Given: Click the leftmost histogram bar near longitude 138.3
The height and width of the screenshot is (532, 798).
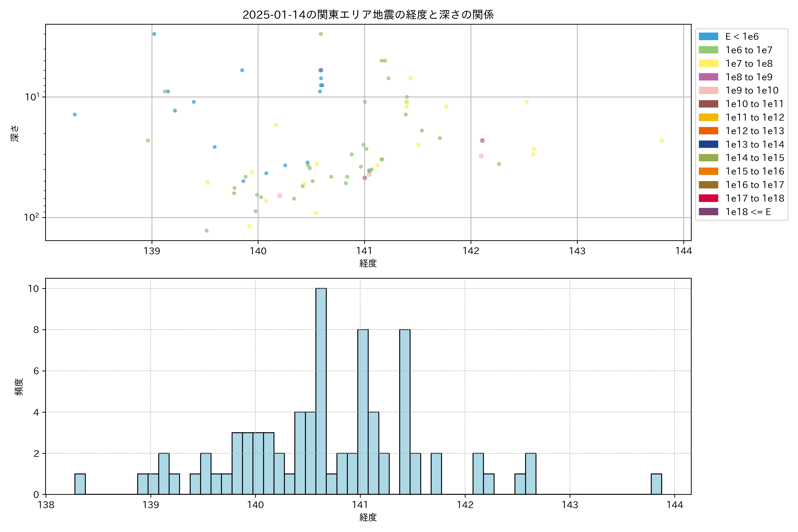Looking at the screenshot, I should pos(80,484).
